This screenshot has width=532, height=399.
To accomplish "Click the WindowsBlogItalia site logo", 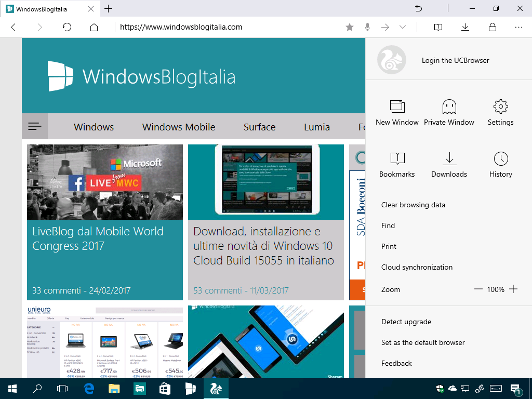I will pyautogui.click(x=141, y=76).
